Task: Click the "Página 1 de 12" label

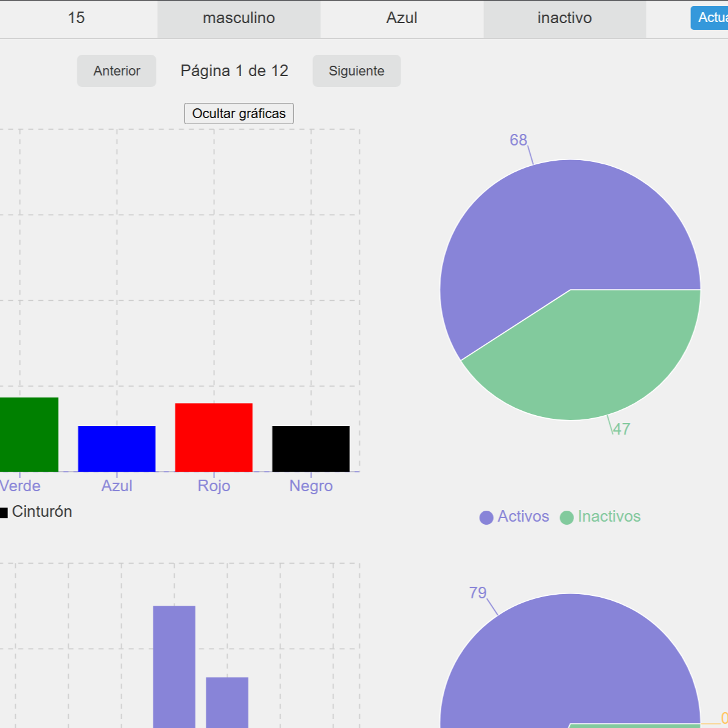Action: click(234, 71)
